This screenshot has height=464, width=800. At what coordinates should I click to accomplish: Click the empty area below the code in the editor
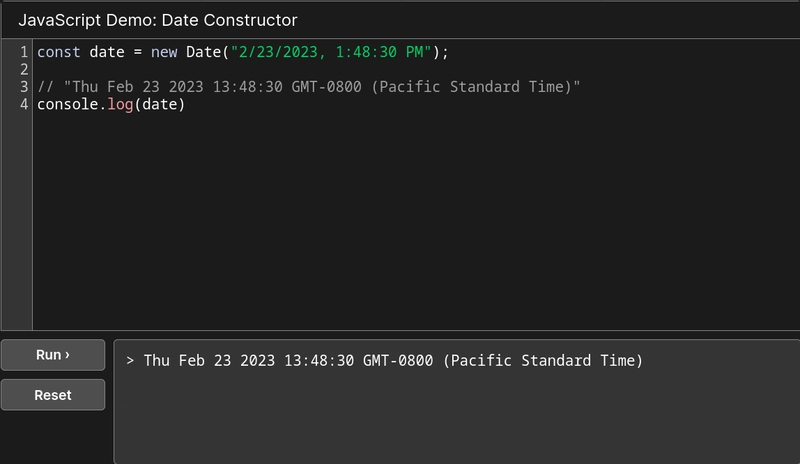400,230
